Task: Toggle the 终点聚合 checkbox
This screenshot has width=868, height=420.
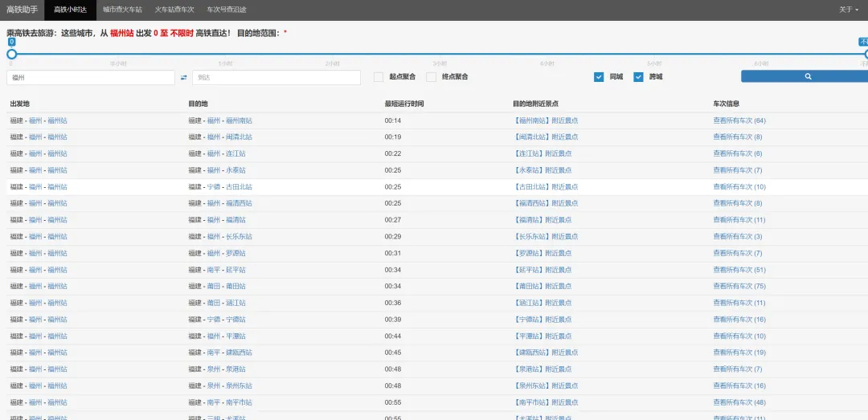Action: tap(432, 77)
